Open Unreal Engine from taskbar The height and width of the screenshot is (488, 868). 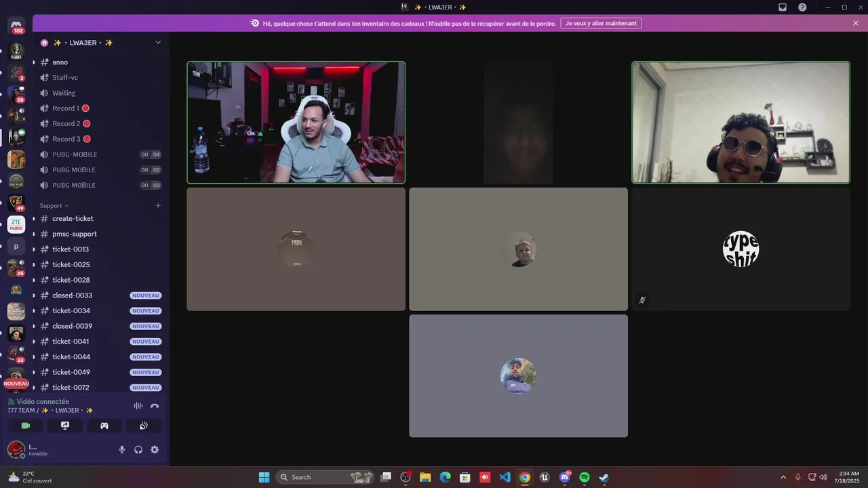tap(545, 477)
